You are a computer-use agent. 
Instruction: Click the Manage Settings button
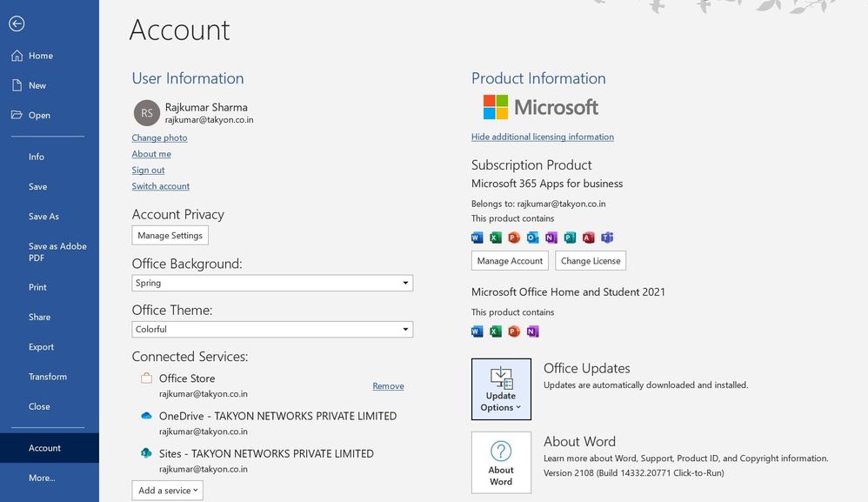coord(170,236)
